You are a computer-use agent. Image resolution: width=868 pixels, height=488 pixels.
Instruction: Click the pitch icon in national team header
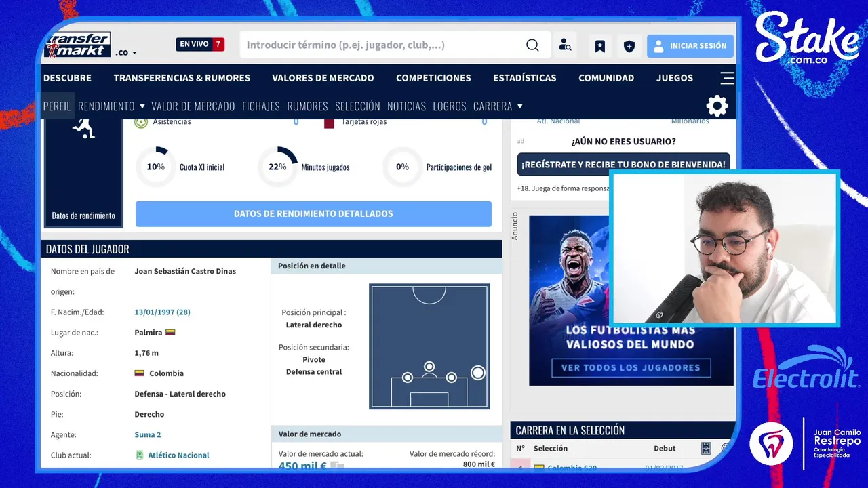tap(706, 448)
